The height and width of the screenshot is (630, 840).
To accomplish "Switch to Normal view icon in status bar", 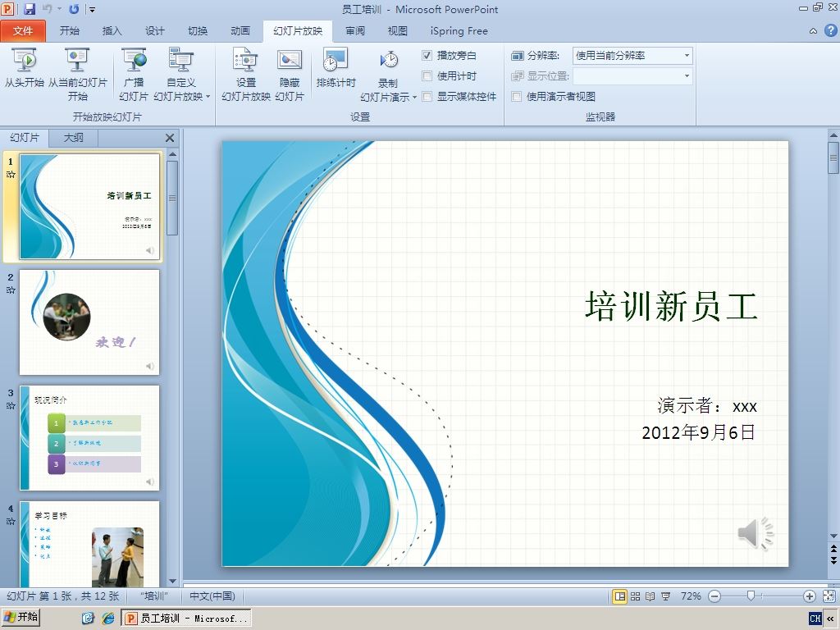I will (x=620, y=596).
